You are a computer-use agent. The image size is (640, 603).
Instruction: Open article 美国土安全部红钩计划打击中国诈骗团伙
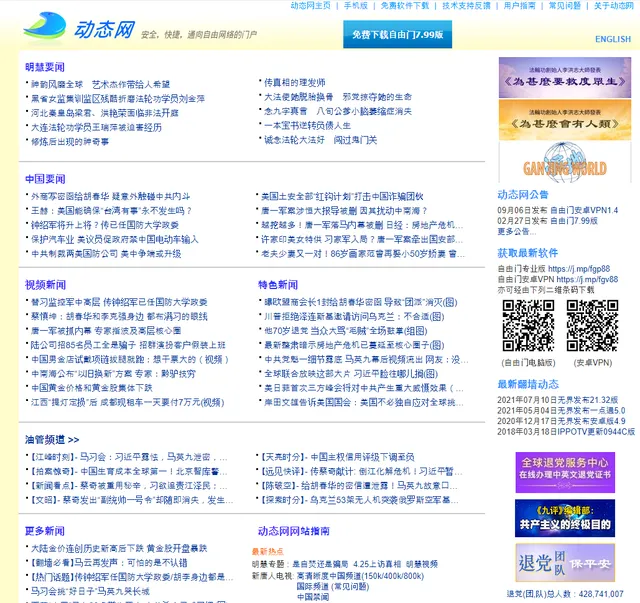coord(342,196)
